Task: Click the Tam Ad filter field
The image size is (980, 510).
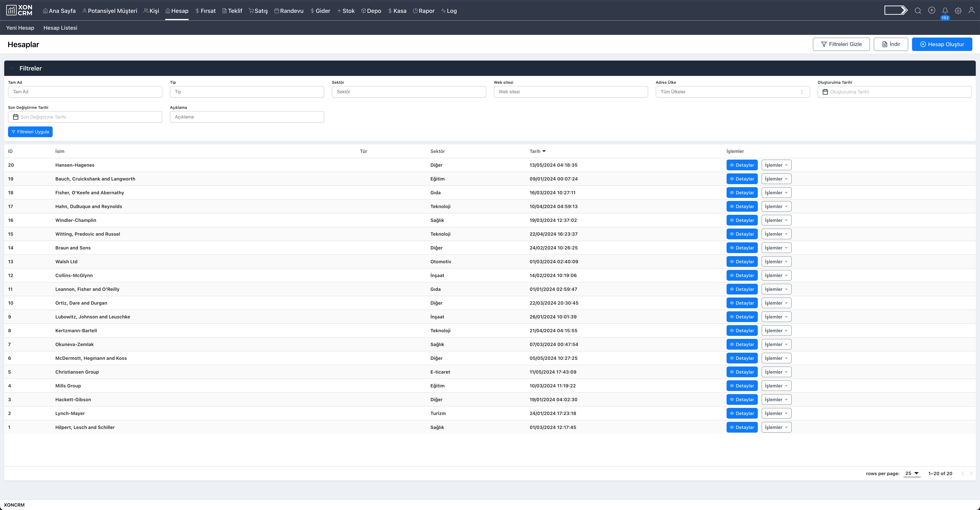Action: pos(85,92)
